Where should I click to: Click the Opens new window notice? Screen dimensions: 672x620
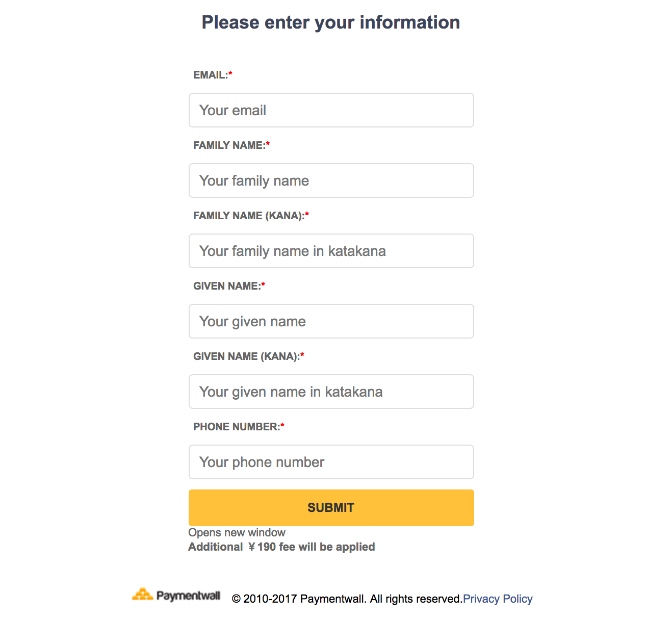tap(237, 532)
